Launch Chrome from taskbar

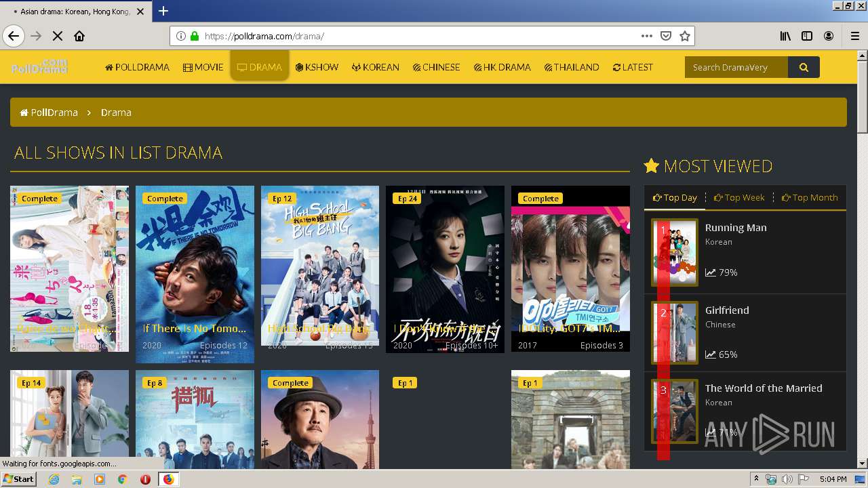click(x=122, y=479)
